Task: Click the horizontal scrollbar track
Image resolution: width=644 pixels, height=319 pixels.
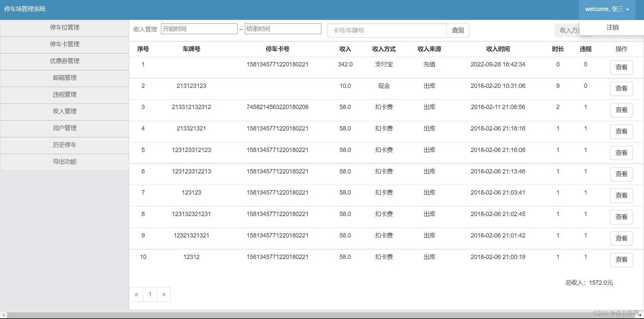Action: [x=322, y=315]
